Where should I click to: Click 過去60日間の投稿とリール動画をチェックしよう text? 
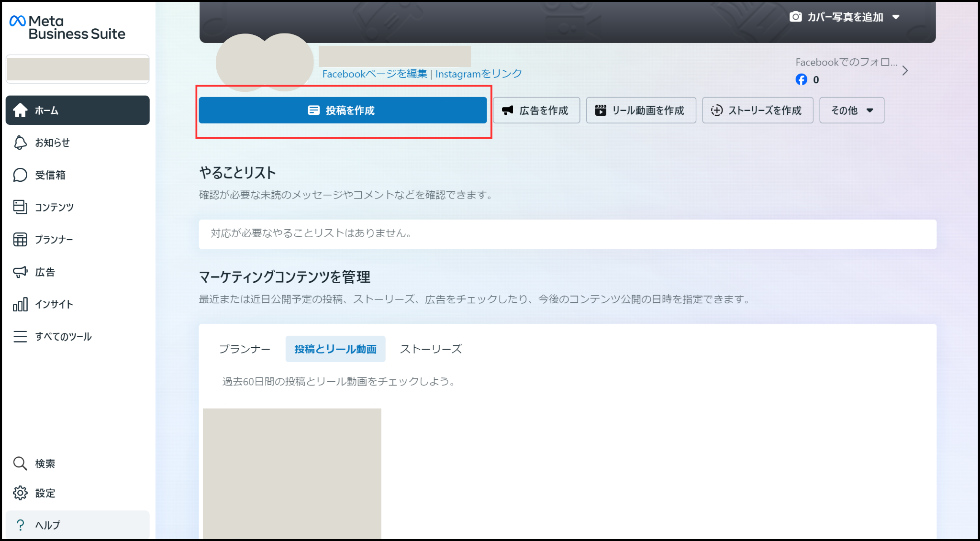coord(339,382)
